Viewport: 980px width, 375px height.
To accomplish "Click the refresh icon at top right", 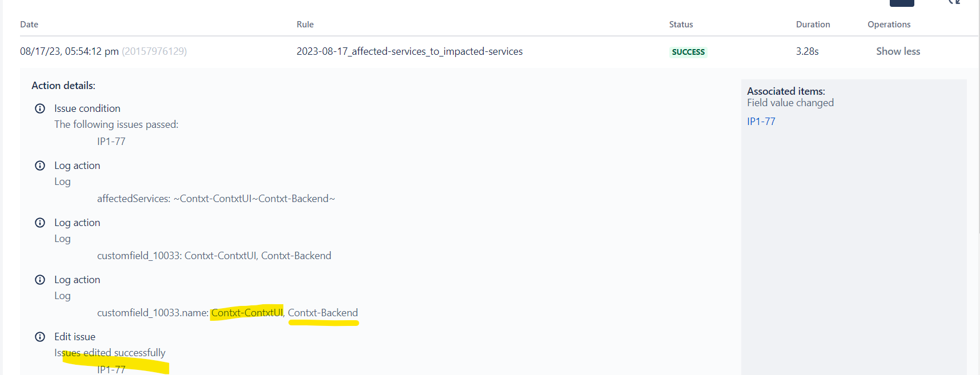I will (x=954, y=2).
